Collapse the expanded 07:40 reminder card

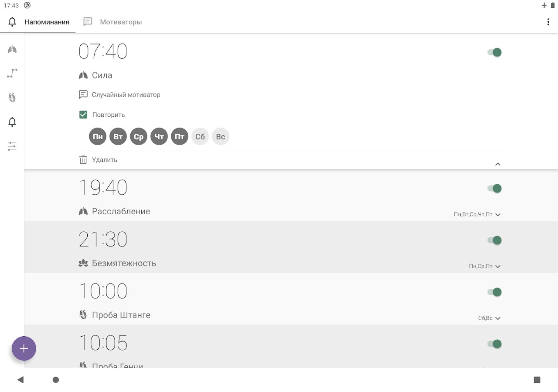[498, 164]
